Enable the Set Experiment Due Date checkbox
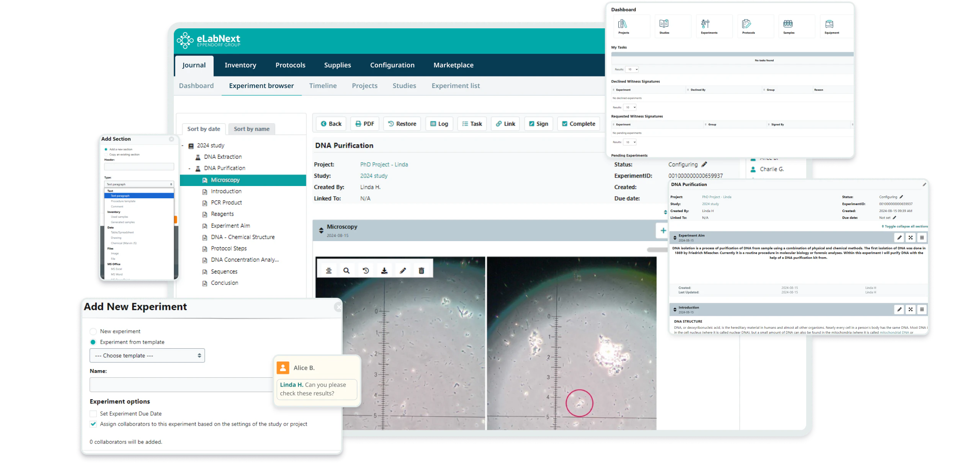Viewport: 980px width, 470px height. [93, 413]
